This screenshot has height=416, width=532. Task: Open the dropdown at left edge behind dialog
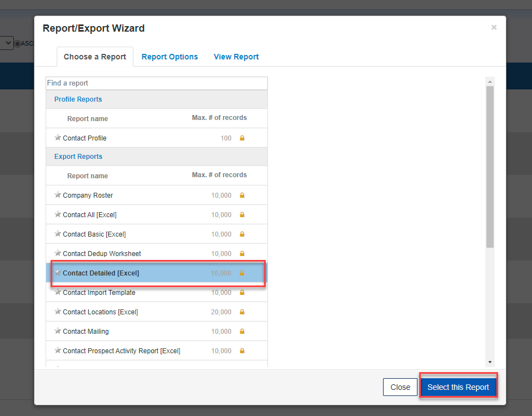point(7,43)
